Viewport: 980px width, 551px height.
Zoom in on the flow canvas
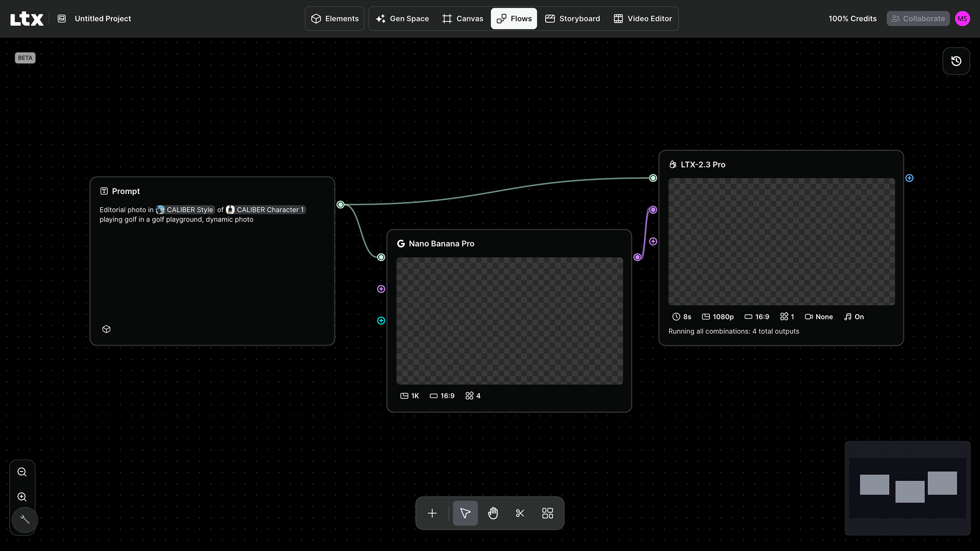[22, 497]
